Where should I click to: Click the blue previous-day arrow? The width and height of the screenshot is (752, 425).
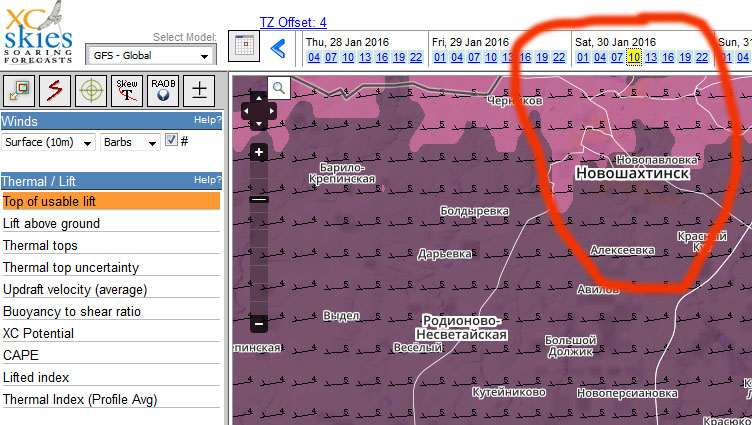279,47
